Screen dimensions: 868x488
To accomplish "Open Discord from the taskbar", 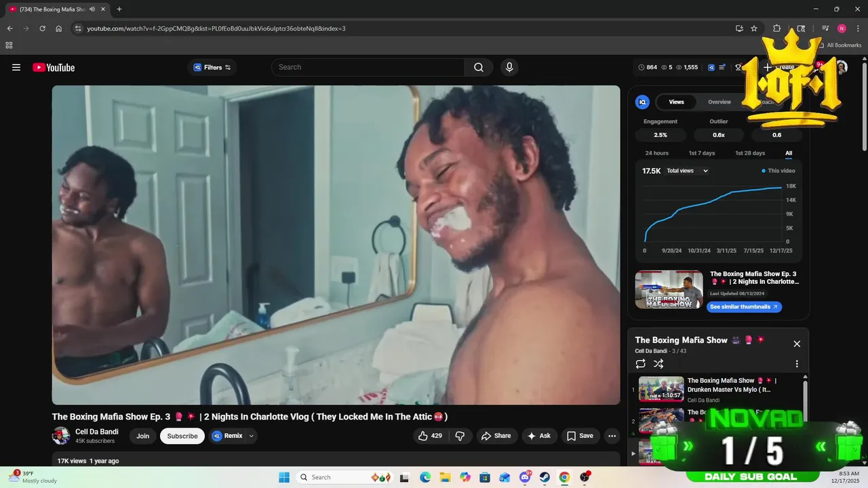I will [525, 477].
